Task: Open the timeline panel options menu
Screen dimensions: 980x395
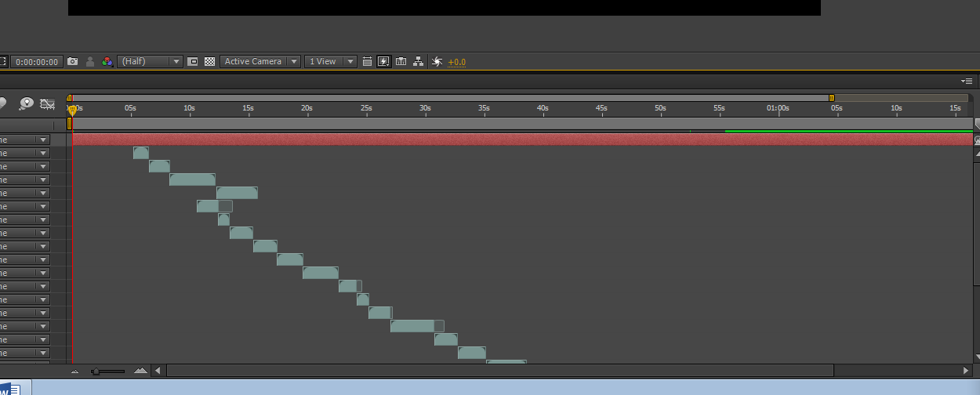Action: [967, 81]
